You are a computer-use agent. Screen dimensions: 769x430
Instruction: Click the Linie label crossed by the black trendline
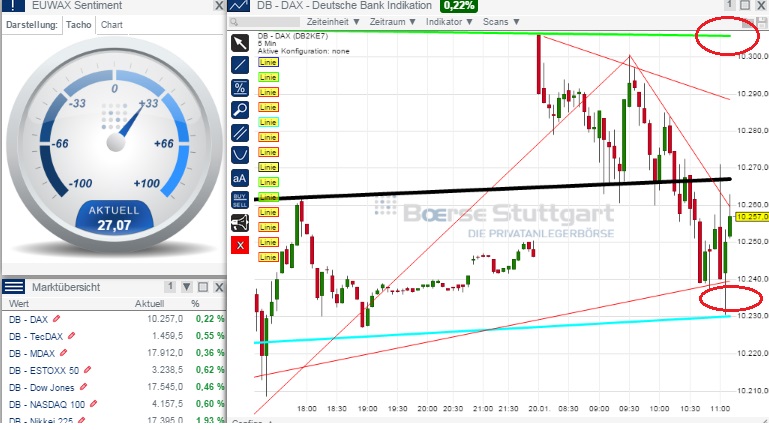[x=268, y=197]
